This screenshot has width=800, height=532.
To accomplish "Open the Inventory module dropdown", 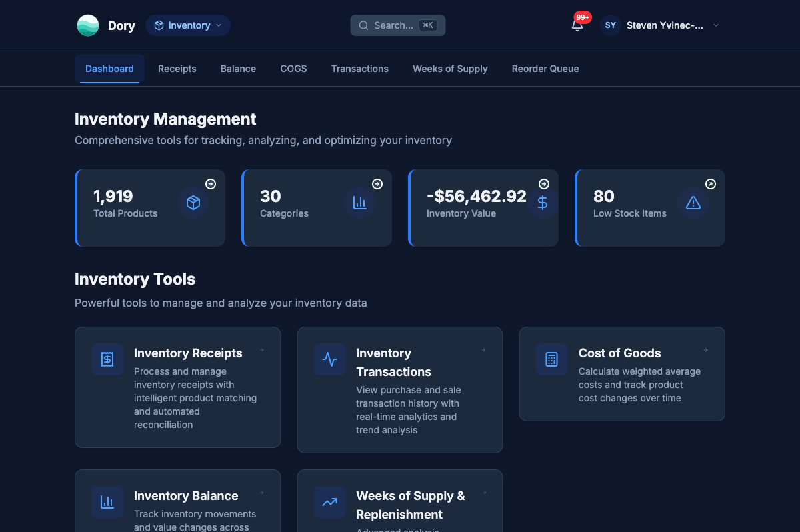I will (188, 25).
